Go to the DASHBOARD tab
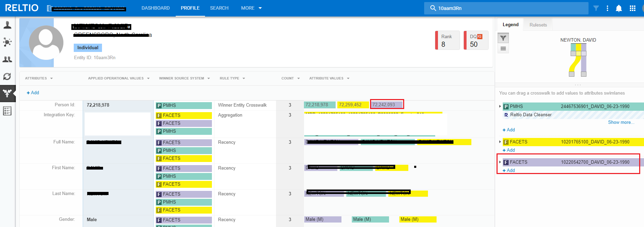The width and height of the screenshot is (644, 227). [155, 8]
